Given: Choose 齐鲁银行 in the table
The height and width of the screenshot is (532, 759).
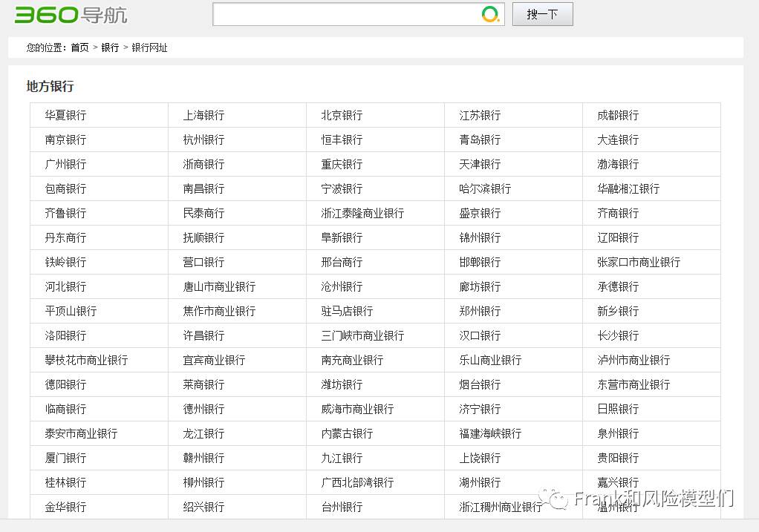Looking at the screenshot, I should click(x=65, y=213).
